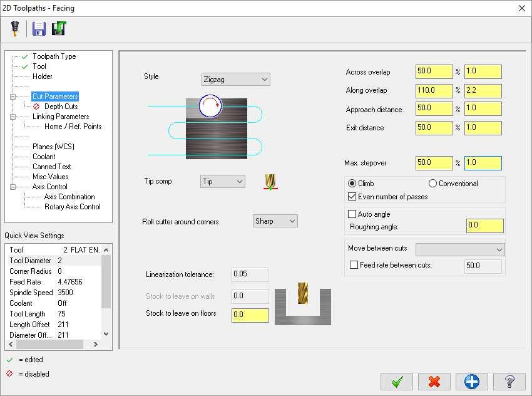Image resolution: width=532 pixels, height=396 pixels.
Task: Click Approach distance percentage field
Action: click(434, 108)
